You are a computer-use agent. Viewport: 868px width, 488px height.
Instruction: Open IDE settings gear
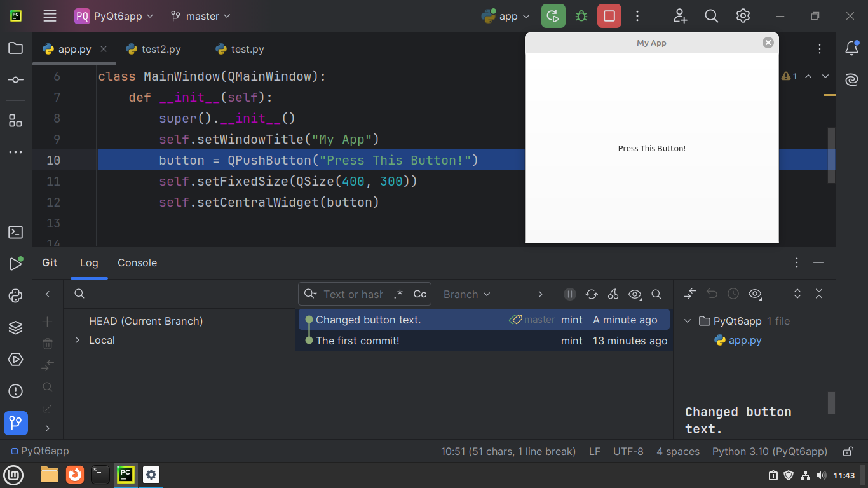point(743,16)
